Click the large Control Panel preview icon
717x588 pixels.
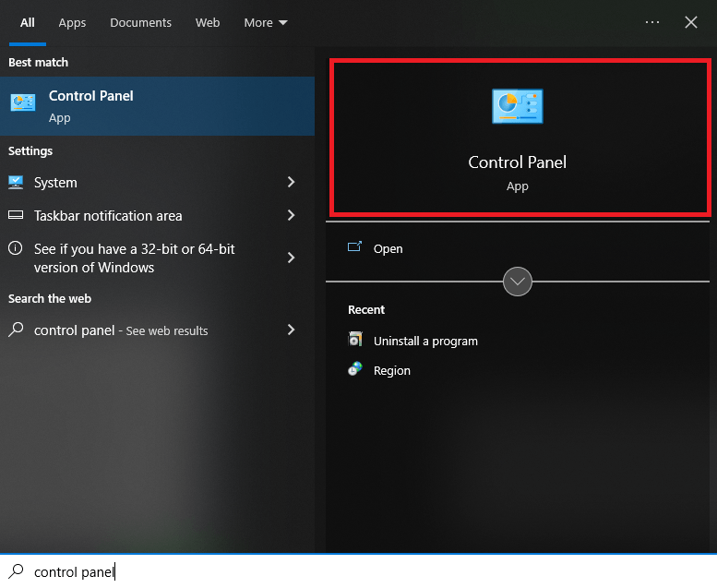click(x=517, y=106)
